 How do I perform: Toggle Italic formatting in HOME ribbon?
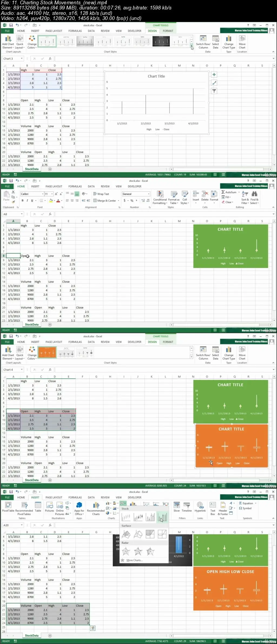pos(27,201)
